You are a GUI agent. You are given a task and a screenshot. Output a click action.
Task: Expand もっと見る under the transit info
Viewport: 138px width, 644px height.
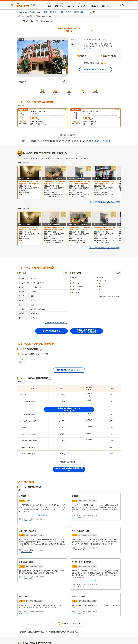(x=89, y=48)
